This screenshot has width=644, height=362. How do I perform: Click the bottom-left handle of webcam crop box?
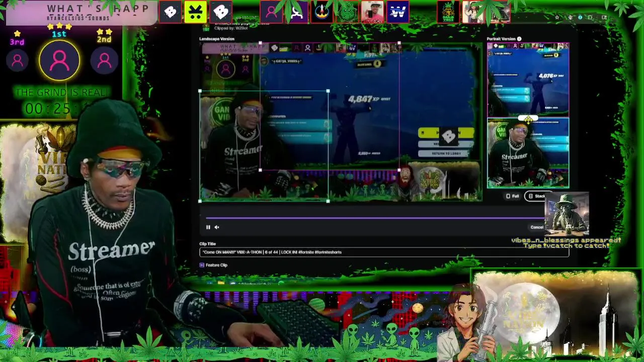coord(200,201)
